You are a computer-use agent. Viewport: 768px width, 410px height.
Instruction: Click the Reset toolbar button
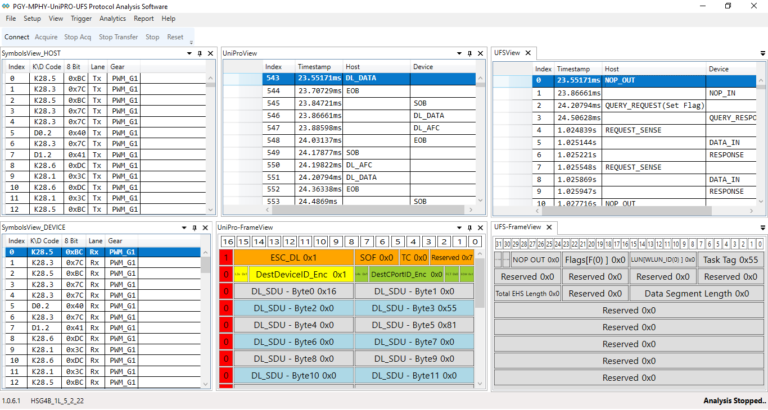coord(175,37)
